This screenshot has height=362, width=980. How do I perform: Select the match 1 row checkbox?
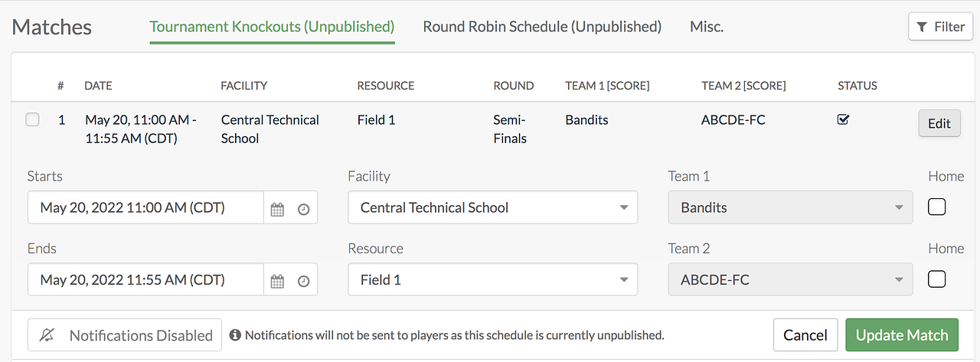point(33,119)
